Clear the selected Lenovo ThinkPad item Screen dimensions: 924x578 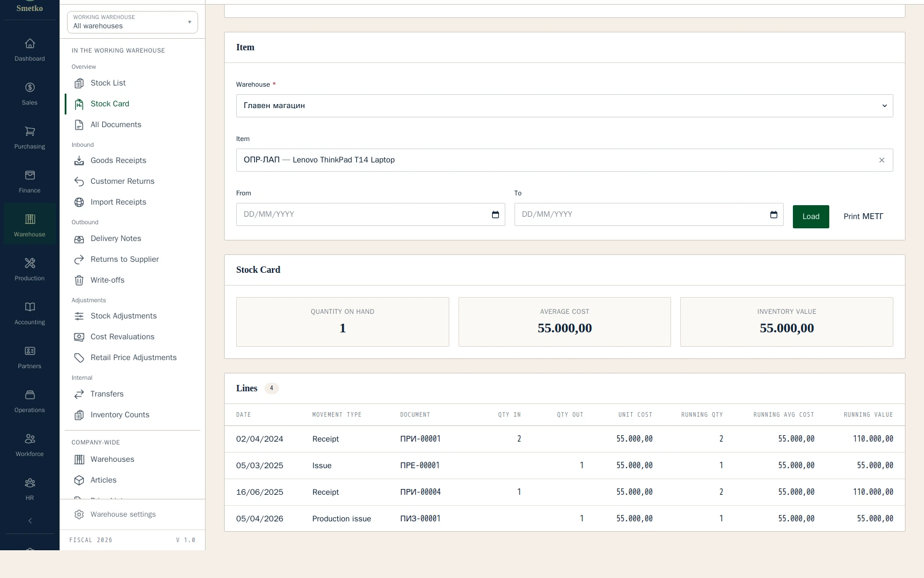882,160
